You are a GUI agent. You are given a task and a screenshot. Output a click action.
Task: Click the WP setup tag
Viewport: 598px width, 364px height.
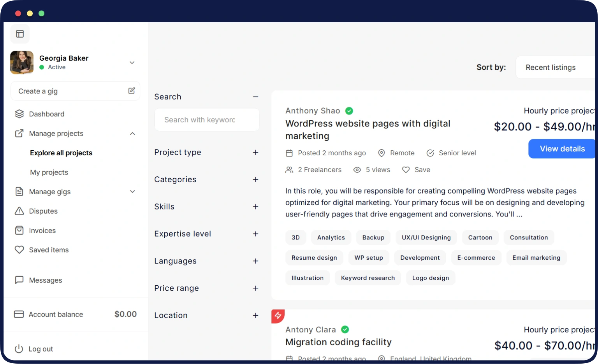369,258
